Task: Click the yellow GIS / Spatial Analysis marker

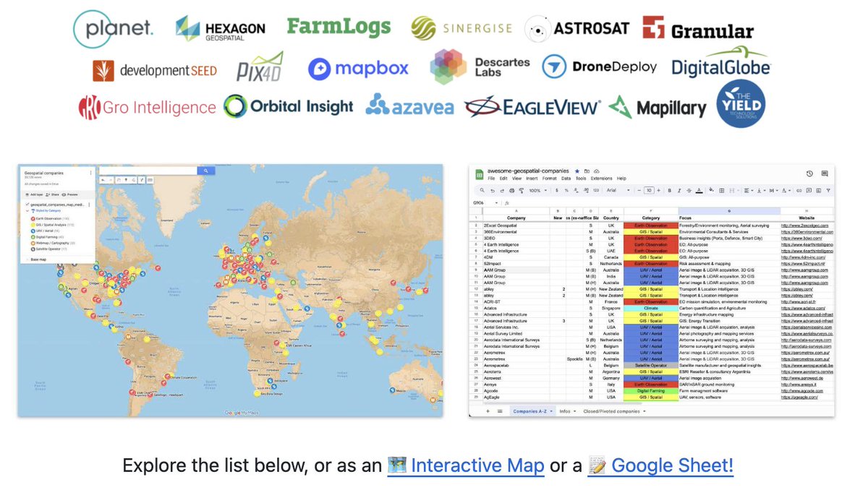Action: pos(33,225)
